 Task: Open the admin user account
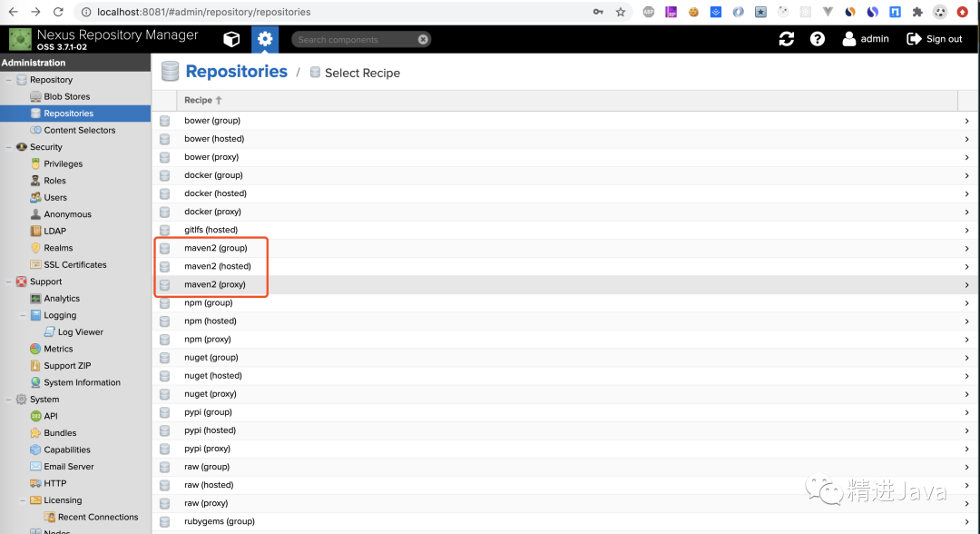(x=866, y=39)
